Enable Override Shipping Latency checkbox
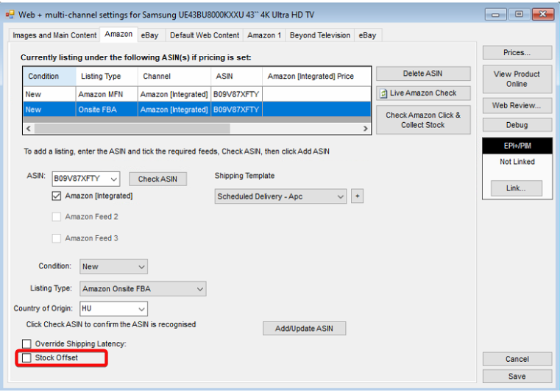The width and height of the screenshot is (560, 392). coord(27,344)
